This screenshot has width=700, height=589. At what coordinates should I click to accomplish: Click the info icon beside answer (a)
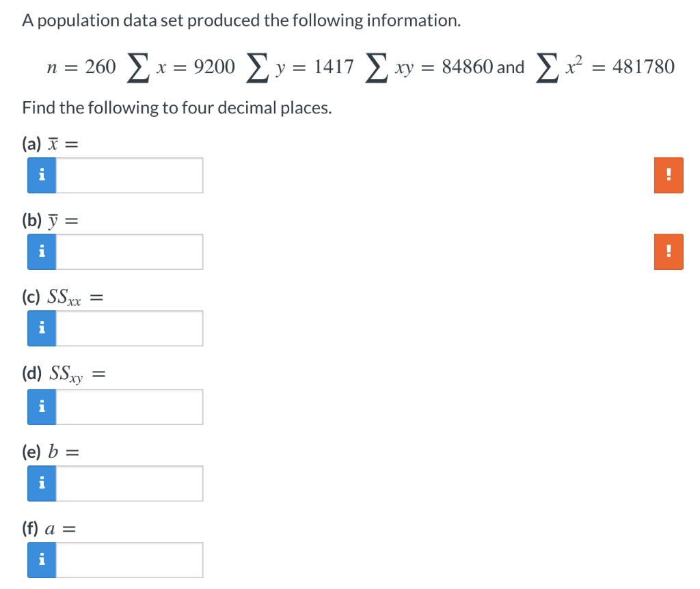41,175
